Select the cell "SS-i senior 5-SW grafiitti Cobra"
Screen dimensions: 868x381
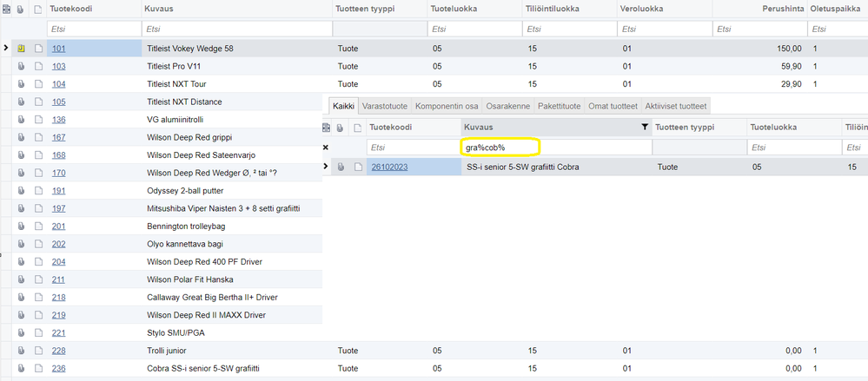[x=556, y=167]
